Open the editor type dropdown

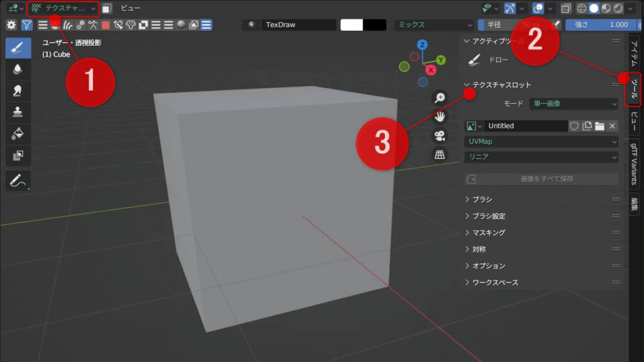coord(16,8)
